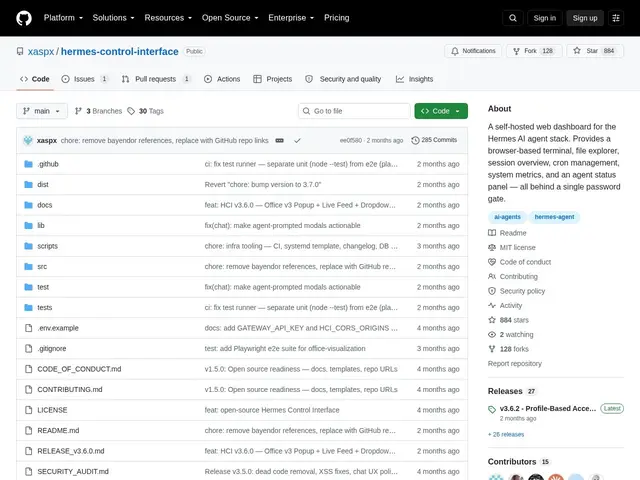Click the eye icon beside 2 watching
The image size is (640, 480).
pos(492,334)
